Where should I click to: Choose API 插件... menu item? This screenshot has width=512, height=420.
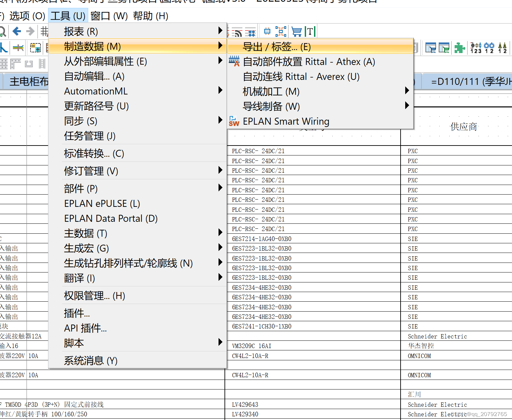point(138,328)
